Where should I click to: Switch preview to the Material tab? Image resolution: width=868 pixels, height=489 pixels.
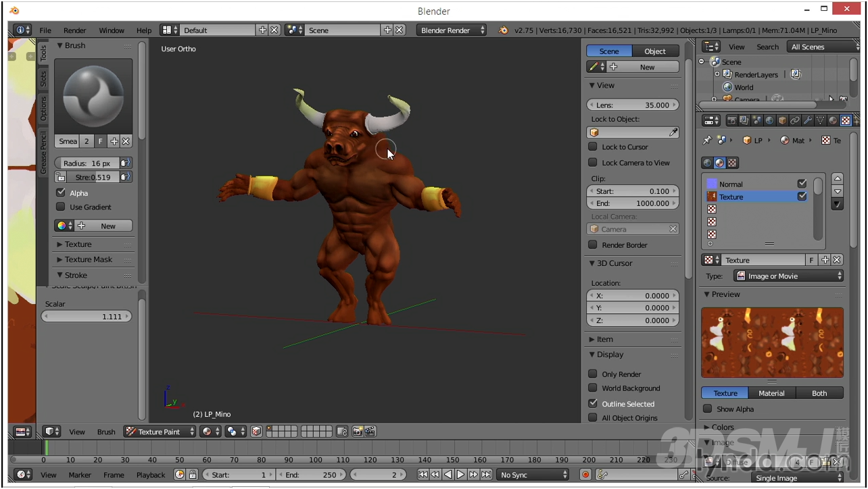pyautogui.click(x=771, y=393)
